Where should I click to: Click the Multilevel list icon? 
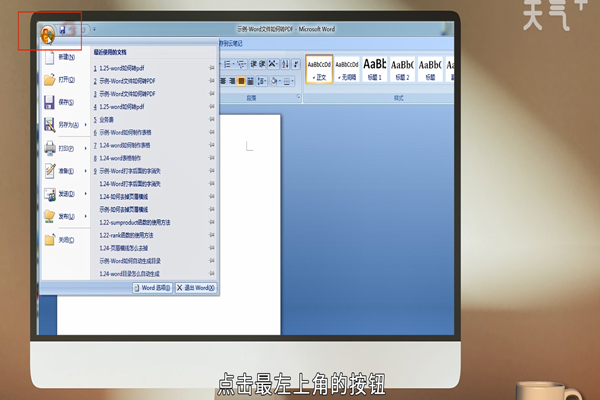pyautogui.click(x=241, y=64)
